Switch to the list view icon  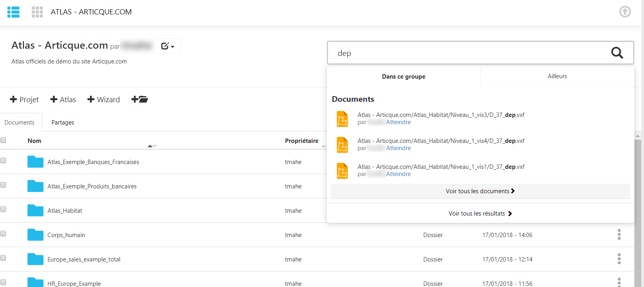click(x=14, y=12)
